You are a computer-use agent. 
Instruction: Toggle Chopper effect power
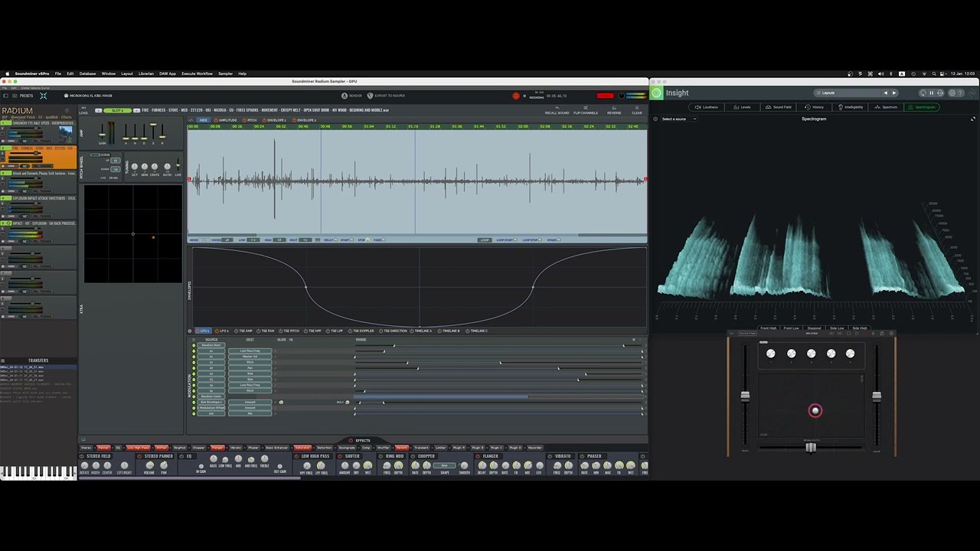[414, 456]
